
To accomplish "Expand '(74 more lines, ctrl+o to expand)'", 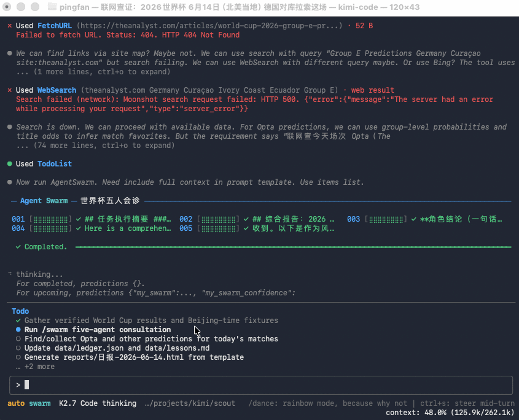I will coord(95,146).
